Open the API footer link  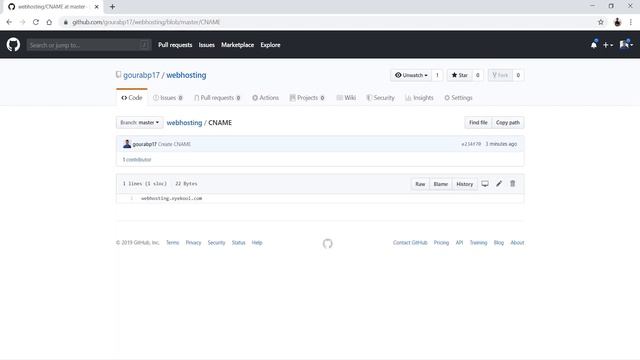pyautogui.click(x=459, y=242)
